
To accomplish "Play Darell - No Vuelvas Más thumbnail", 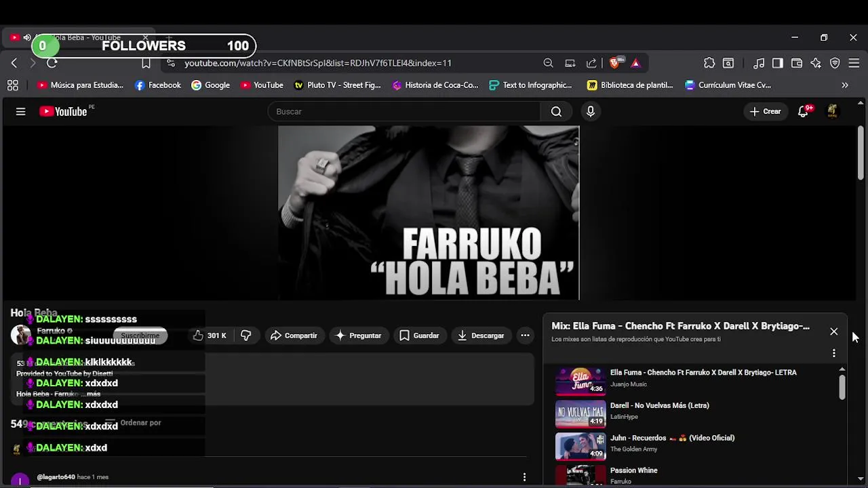I will 580,413.
